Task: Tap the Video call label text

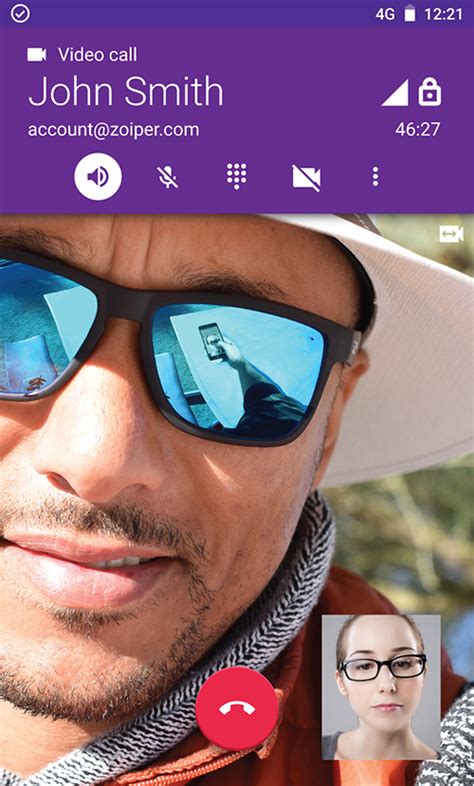Action: pos(97,55)
